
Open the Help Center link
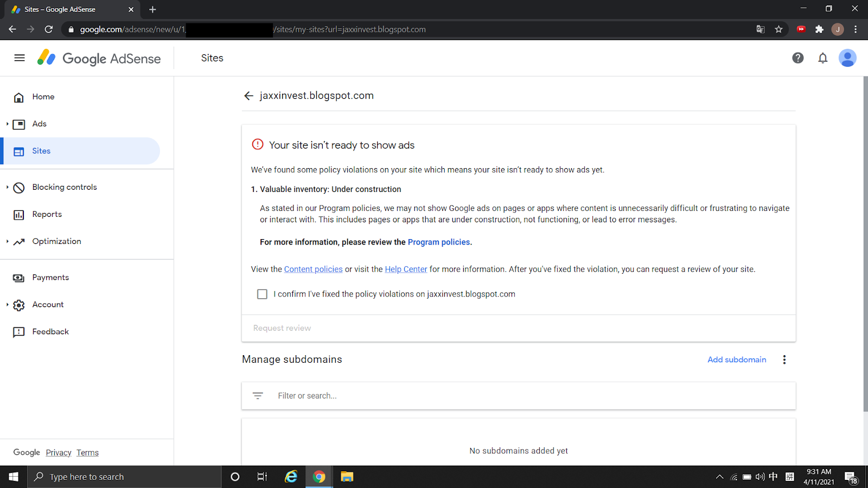(406, 269)
